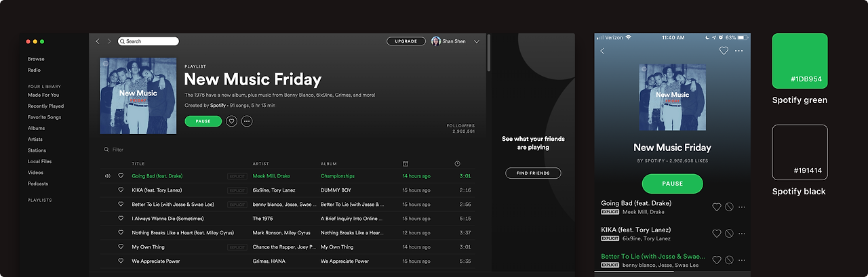Tap the mobile PAUSE button
868x277 pixels.
[x=673, y=184]
